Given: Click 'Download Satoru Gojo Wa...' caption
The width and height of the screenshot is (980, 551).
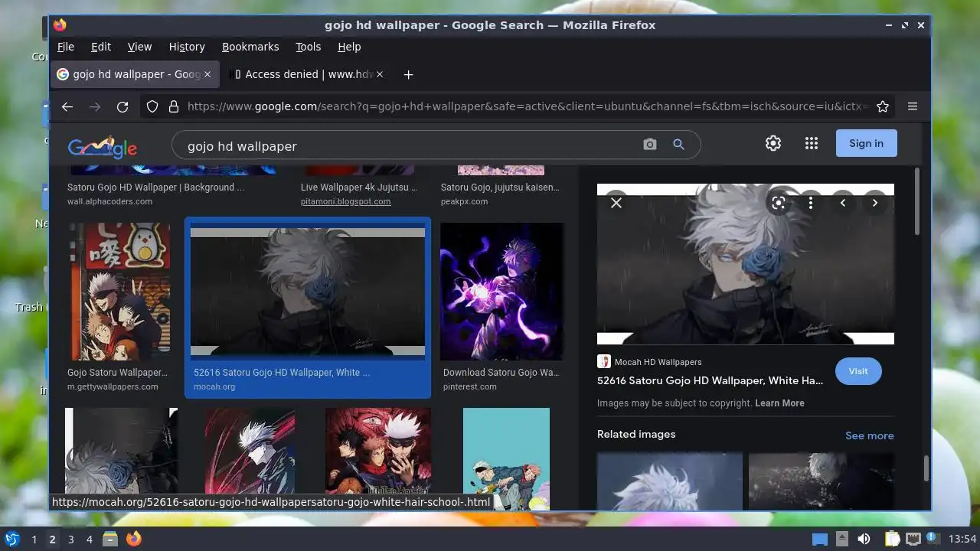Looking at the screenshot, I should coord(501,373).
